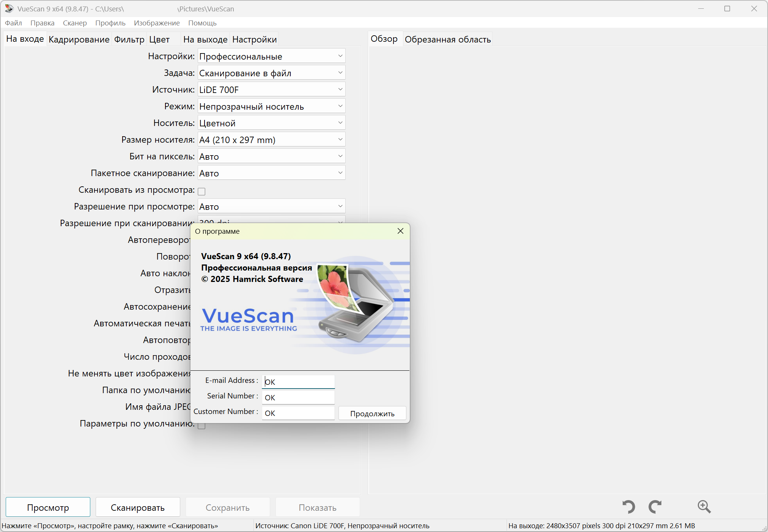Toggle Сканировать из просмотра checkbox
Image resolution: width=768 pixels, height=532 pixels.
(201, 191)
